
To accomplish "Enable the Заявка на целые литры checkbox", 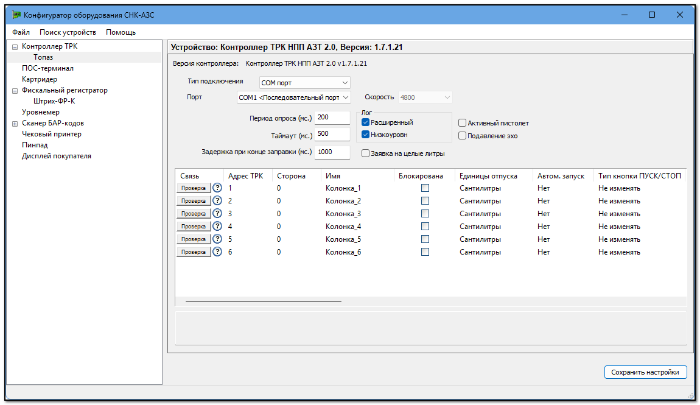I will point(365,153).
